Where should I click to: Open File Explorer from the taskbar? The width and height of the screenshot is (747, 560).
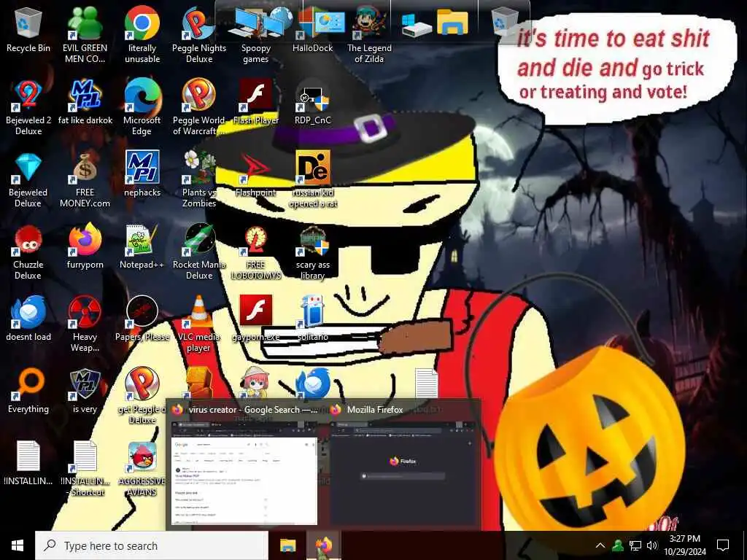point(287,545)
